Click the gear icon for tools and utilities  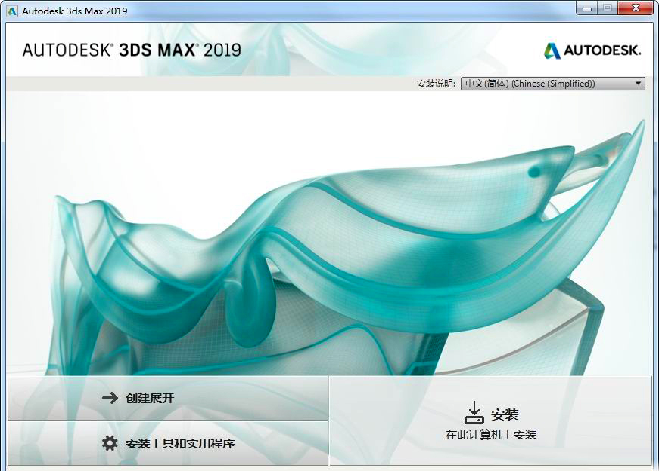pyautogui.click(x=110, y=443)
